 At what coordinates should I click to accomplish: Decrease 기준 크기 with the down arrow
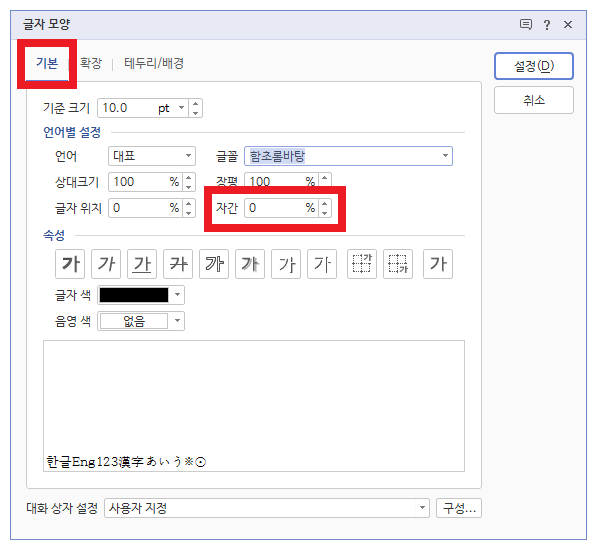[x=196, y=113]
